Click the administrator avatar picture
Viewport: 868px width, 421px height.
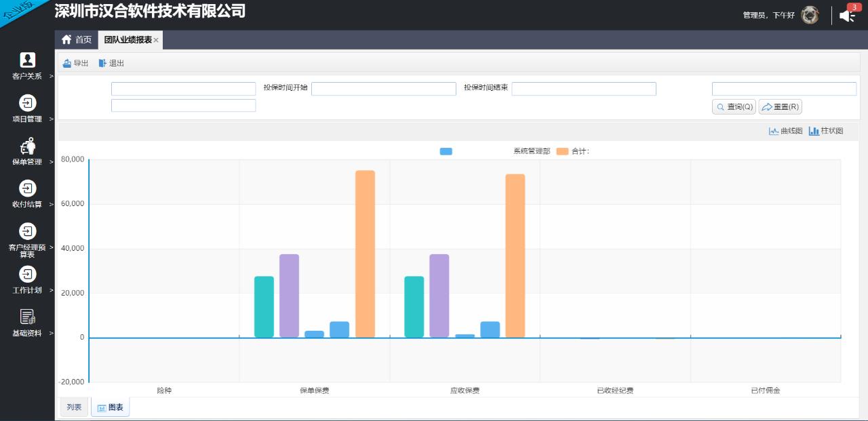(810, 15)
